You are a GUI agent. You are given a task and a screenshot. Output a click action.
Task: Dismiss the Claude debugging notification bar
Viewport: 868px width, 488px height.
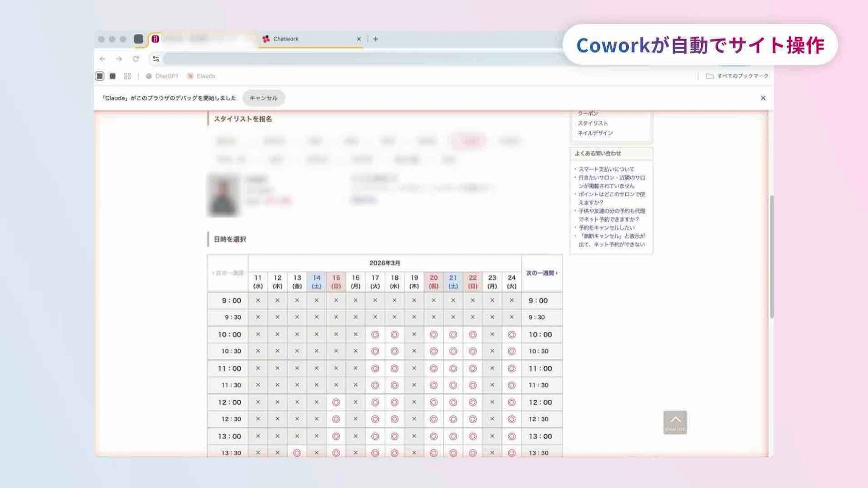(763, 98)
